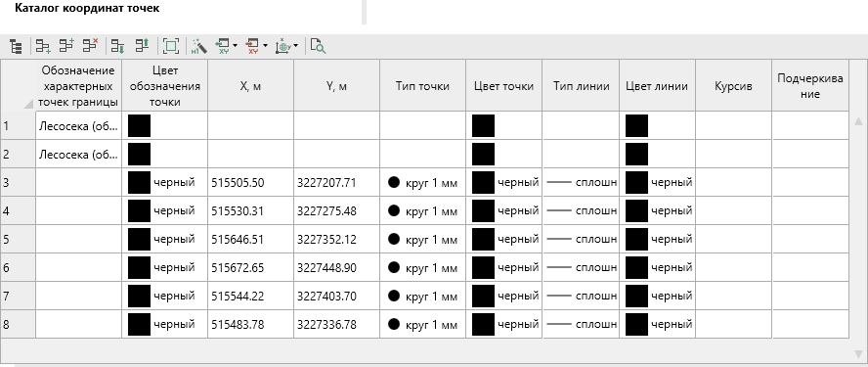Select X value 515672.65

pyautogui.click(x=238, y=268)
